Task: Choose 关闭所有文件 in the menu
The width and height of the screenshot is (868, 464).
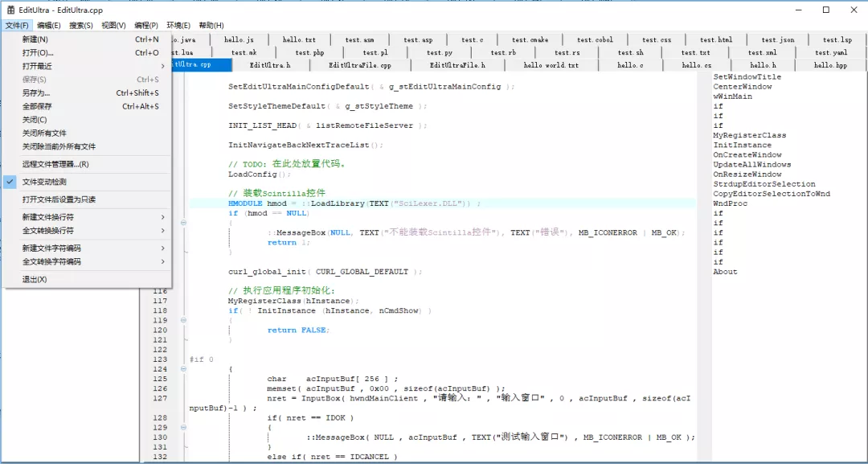Action: (88, 133)
